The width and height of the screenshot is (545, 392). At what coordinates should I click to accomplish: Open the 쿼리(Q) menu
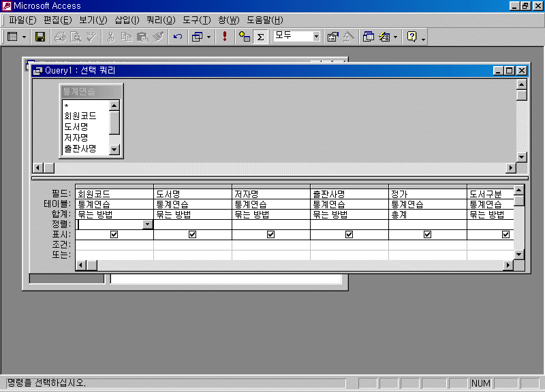(x=161, y=20)
